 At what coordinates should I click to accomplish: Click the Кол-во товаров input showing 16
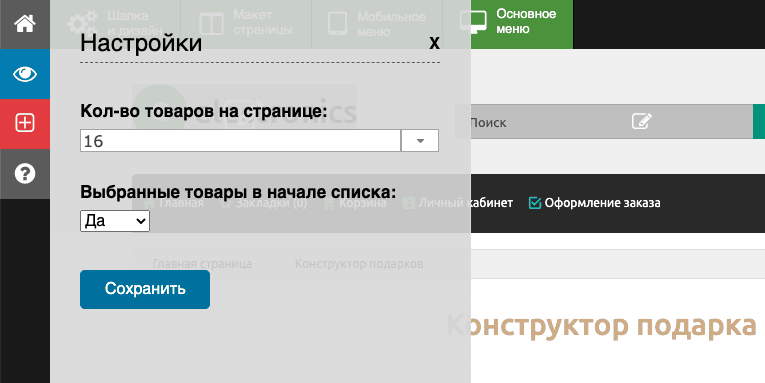(241, 141)
